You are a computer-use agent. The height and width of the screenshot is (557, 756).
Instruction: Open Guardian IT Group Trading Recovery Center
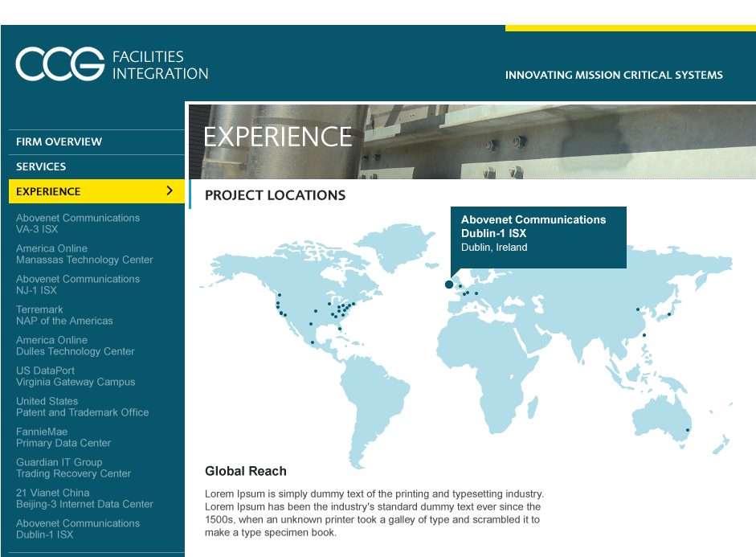[73, 468]
